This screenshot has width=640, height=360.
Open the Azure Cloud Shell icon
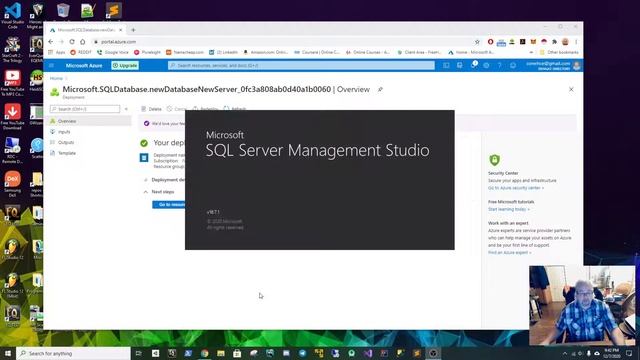[x=446, y=65]
